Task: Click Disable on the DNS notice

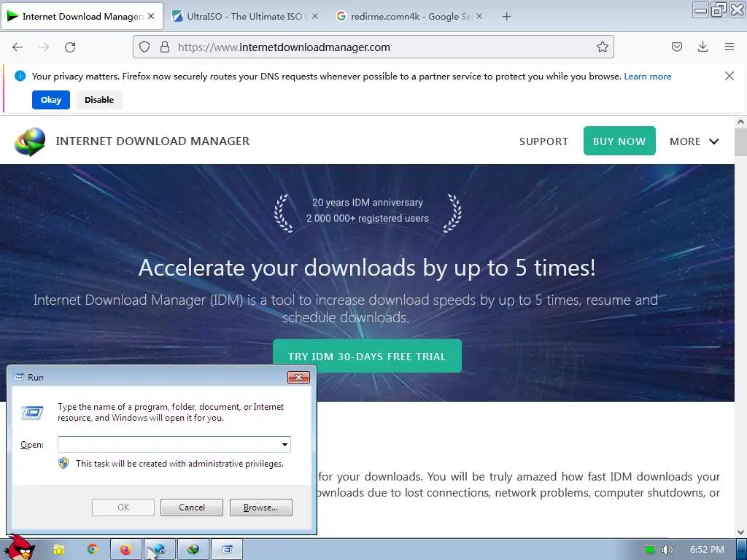Action: tap(99, 99)
